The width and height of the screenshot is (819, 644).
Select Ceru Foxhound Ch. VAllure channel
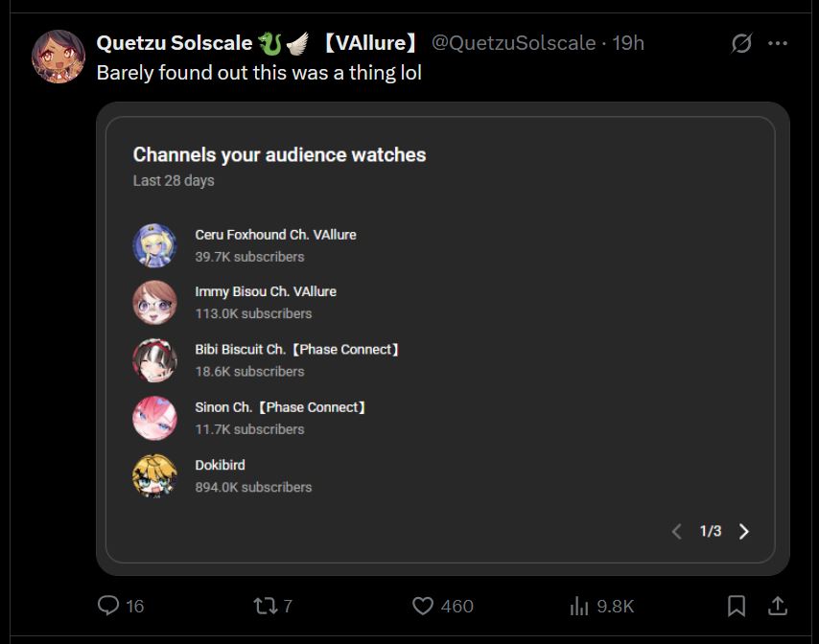pyautogui.click(x=245, y=245)
